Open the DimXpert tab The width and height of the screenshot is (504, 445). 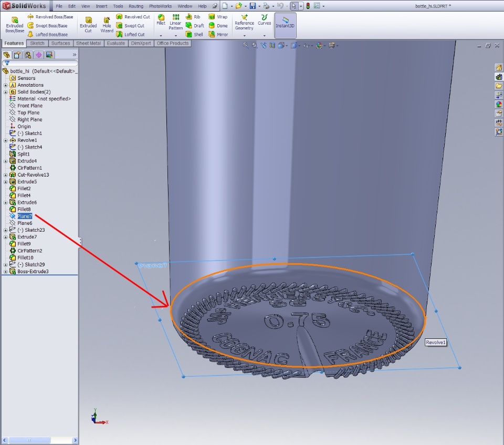point(141,44)
